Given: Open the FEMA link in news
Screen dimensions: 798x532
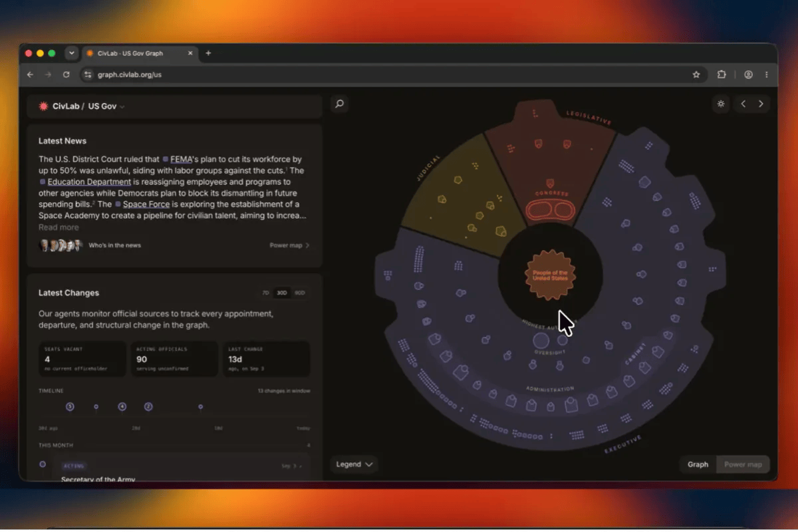Looking at the screenshot, I should tap(181, 160).
